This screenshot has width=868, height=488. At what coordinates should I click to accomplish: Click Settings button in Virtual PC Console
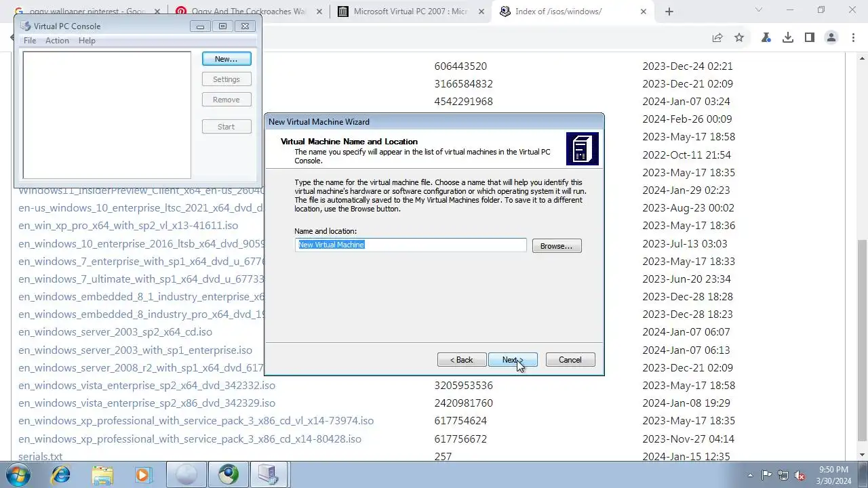[x=226, y=79]
